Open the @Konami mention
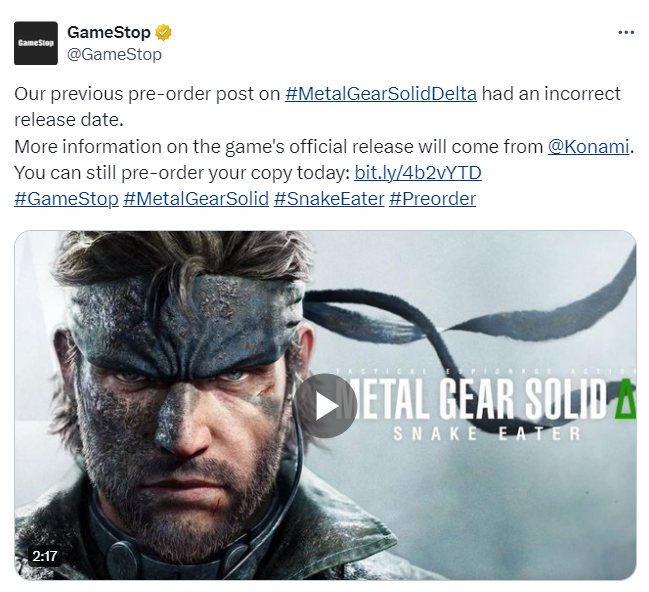Screen dimensions: 649x592 [x=589, y=147]
